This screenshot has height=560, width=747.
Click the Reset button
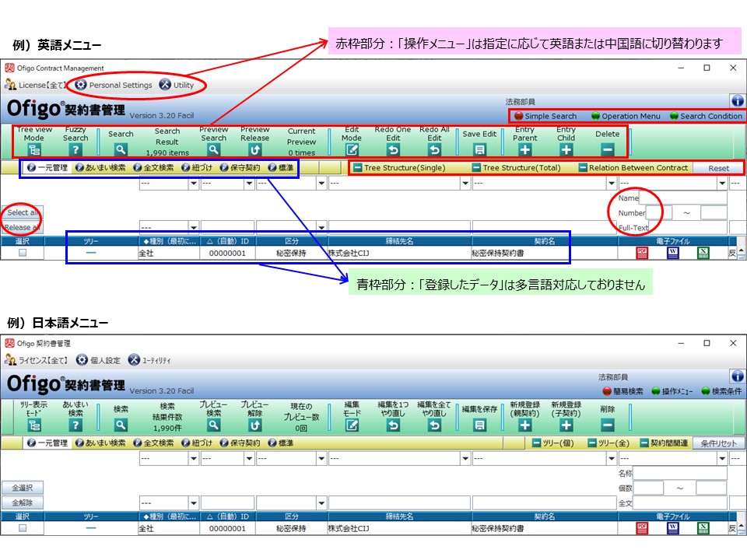point(718,168)
